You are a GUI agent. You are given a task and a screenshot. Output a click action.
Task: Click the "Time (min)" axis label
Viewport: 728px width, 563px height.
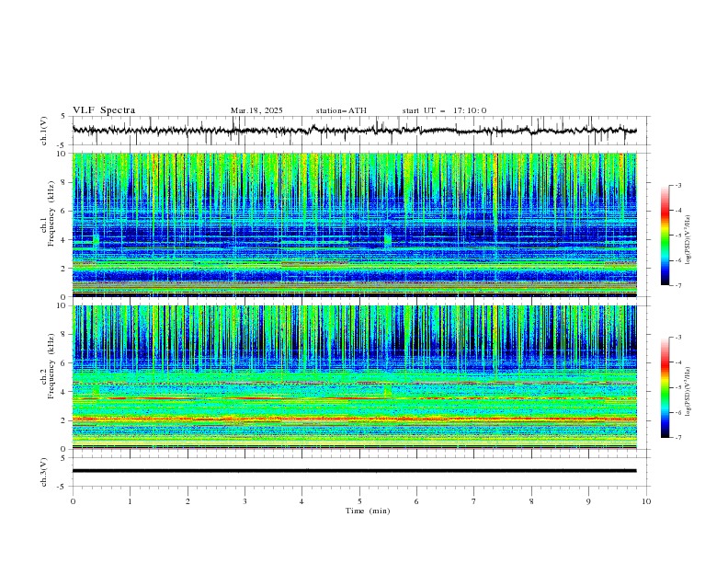pyautogui.click(x=368, y=511)
